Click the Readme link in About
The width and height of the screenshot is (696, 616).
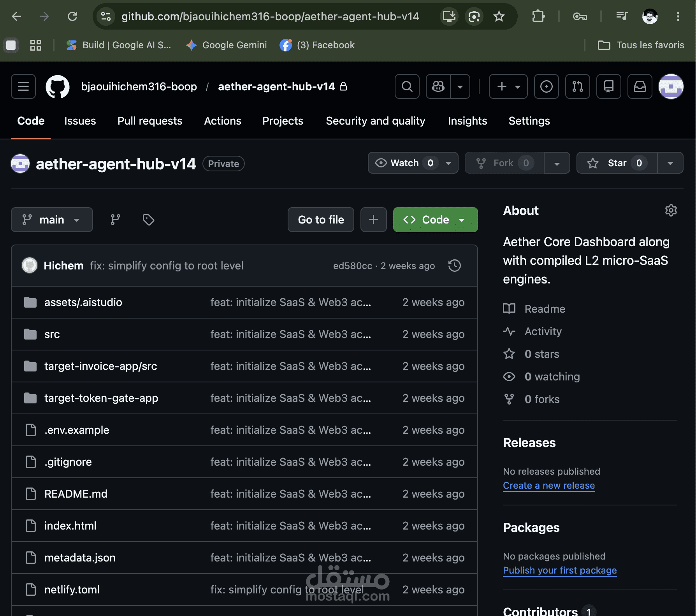[534, 309]
